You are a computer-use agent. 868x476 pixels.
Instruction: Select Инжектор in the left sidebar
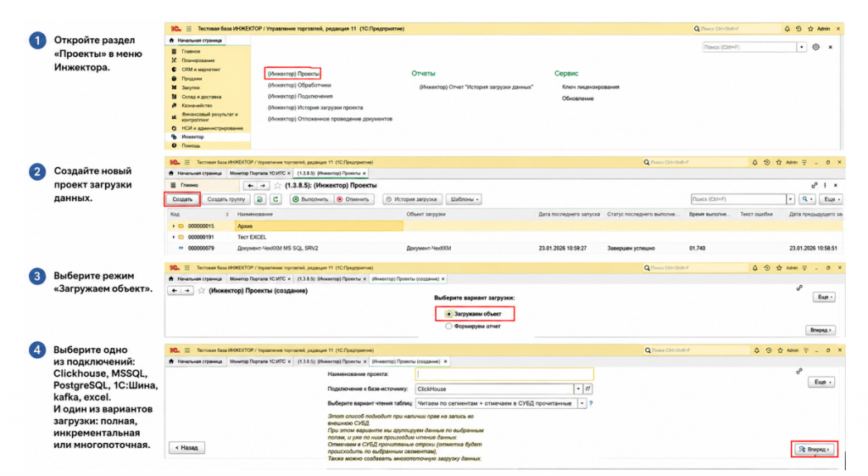(x=192, y=137)
